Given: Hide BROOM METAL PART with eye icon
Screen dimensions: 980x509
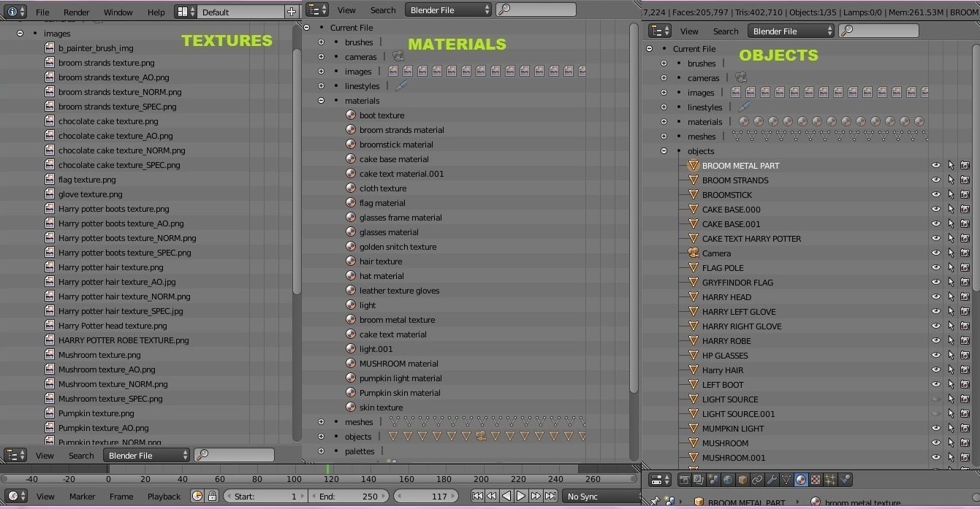Looking at the screenshot, I should [x=936, y=166].
